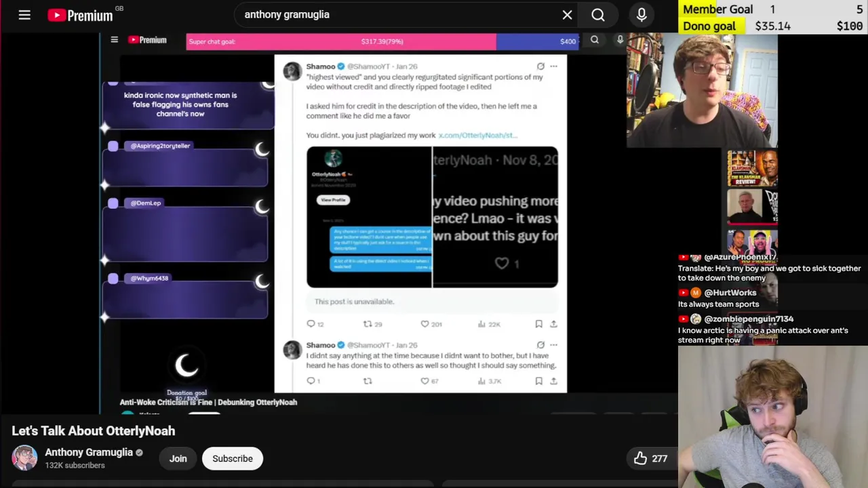Viewport: 868px width, 488px height.
Task: Share the first Shamoo tweet
Action: pos(553,324)
